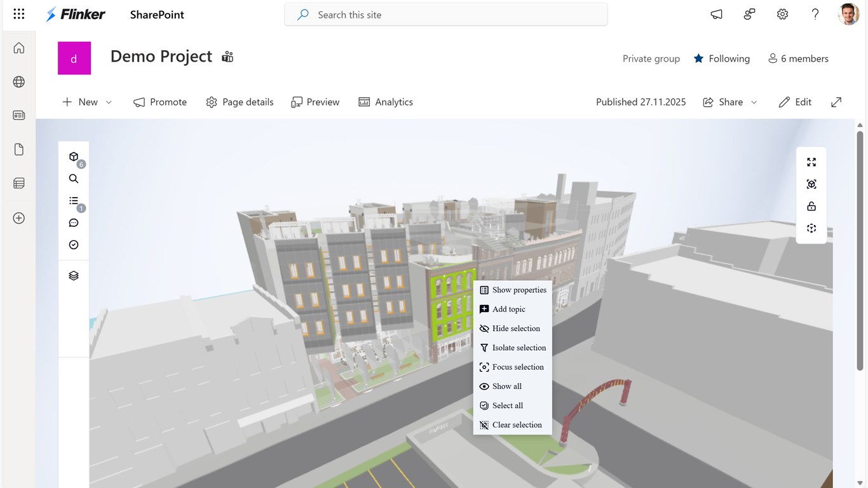The image size is (868, 488).
Task: Open the Help question mark
Action: pyautogui.click(x=815, y=14)
